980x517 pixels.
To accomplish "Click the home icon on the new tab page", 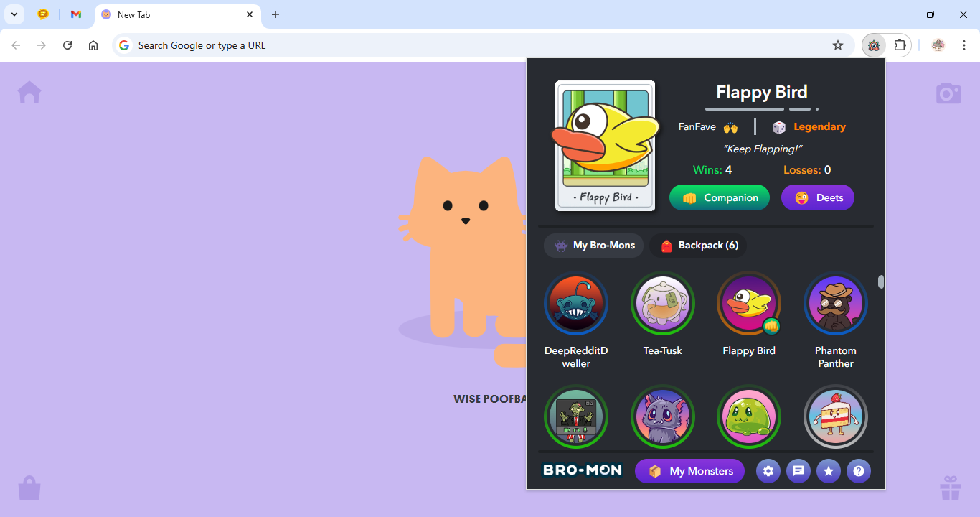I will pyautogui.click(x=29, y=93).
